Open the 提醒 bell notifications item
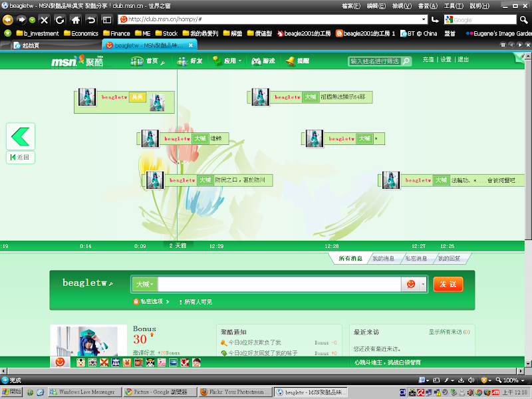Image resolution: width=532 pixels, height=399 pixels. (x=297, y=61)
